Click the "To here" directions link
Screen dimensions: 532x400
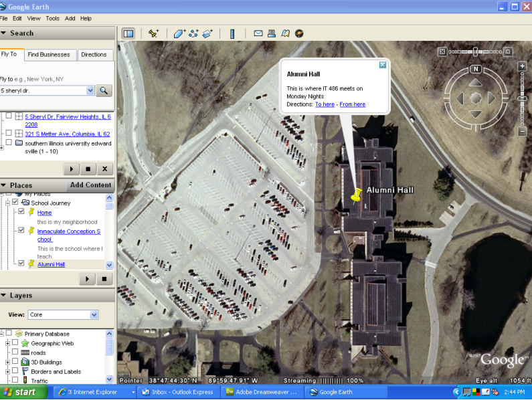pos(325,104)
